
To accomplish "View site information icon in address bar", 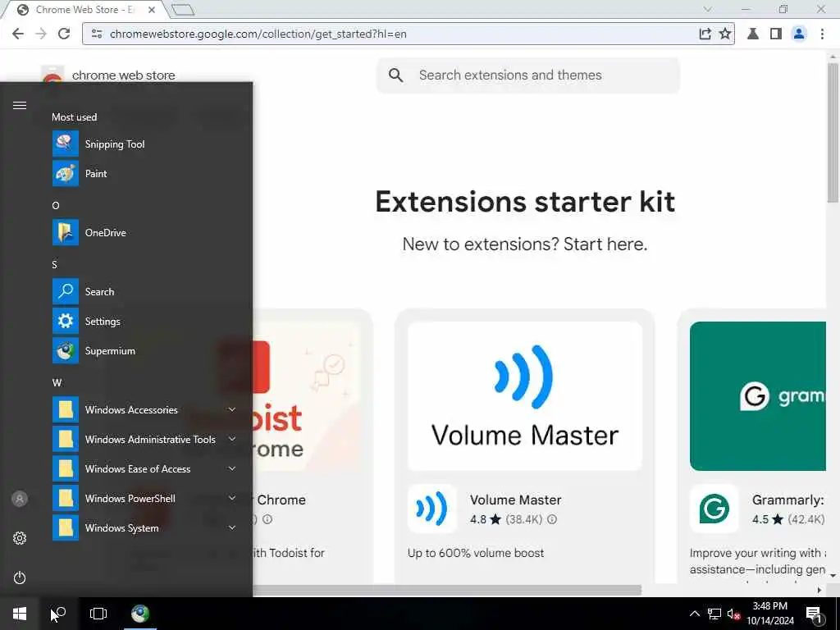I will (x=97, y=34).
